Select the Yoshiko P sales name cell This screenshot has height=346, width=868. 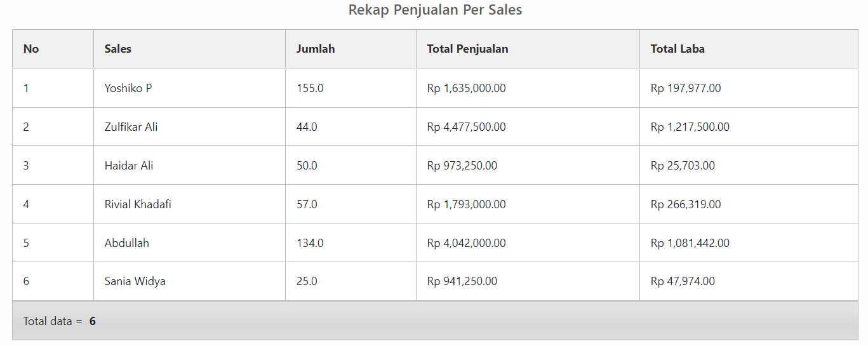(x=128, y=88)
